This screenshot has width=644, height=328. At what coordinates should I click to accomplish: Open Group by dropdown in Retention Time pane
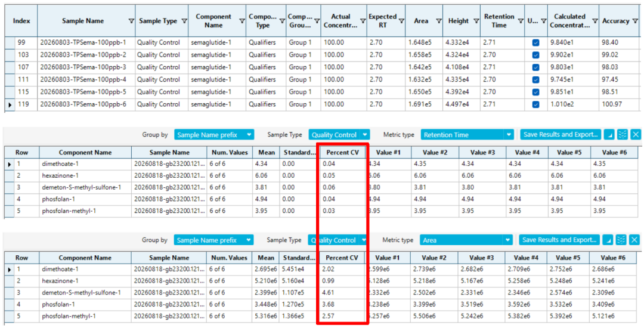(x=214, y=134)
